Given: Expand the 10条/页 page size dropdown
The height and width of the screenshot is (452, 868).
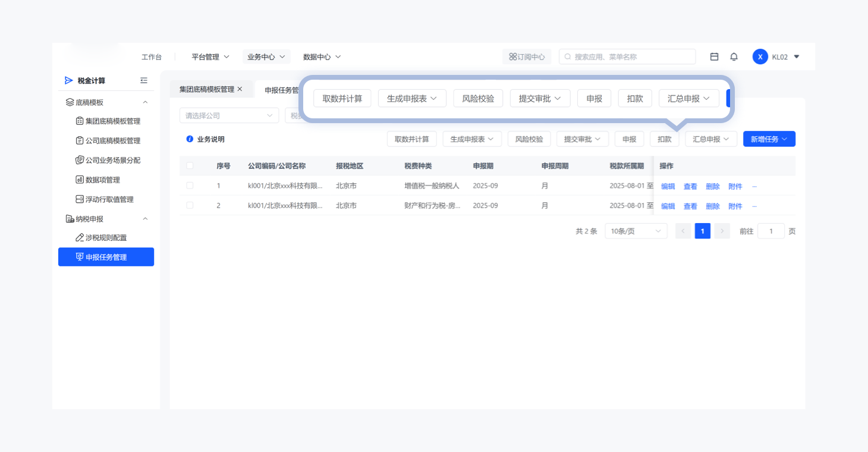Looking at the screenshot, I should (636, 231).
